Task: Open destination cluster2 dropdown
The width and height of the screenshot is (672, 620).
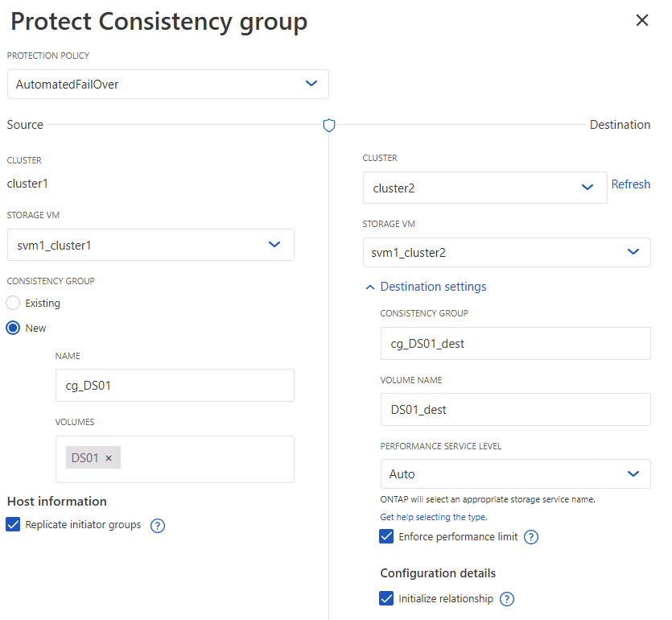Action: tap(484, 188)
